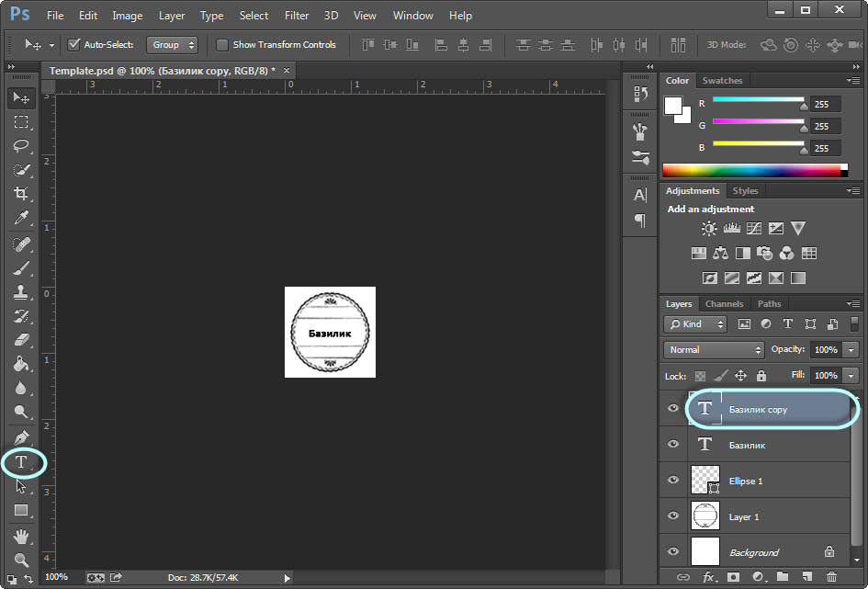
Task: Switch to the Channels tab
Action: coord(724,304)
